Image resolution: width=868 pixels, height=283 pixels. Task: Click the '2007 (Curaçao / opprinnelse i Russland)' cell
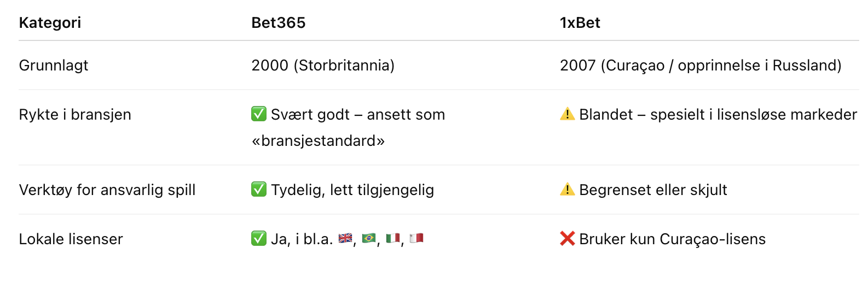click(701, 66)
